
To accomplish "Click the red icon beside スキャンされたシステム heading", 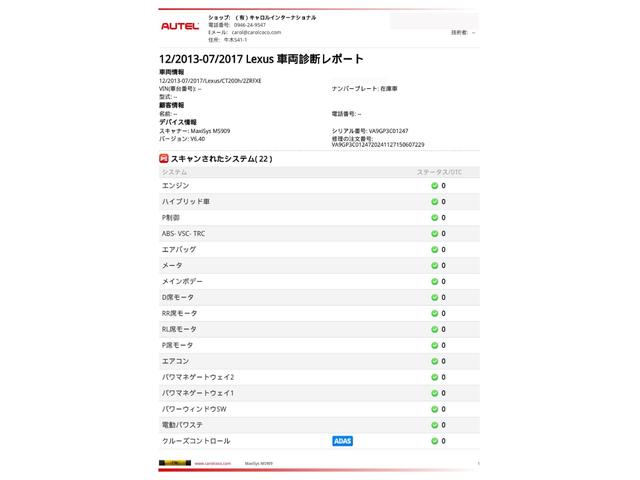I will 164,158.
